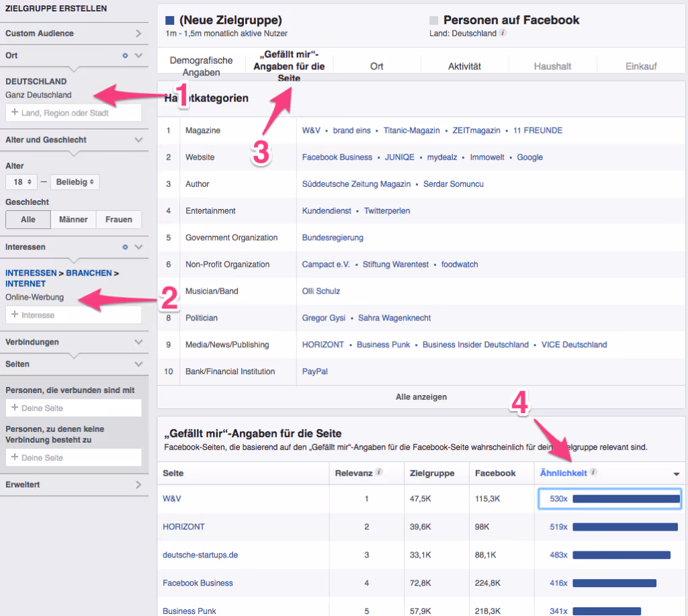688x616 pixels.
Task: Open the Stiftung Warentest link
Action: (x=395, y=264)
